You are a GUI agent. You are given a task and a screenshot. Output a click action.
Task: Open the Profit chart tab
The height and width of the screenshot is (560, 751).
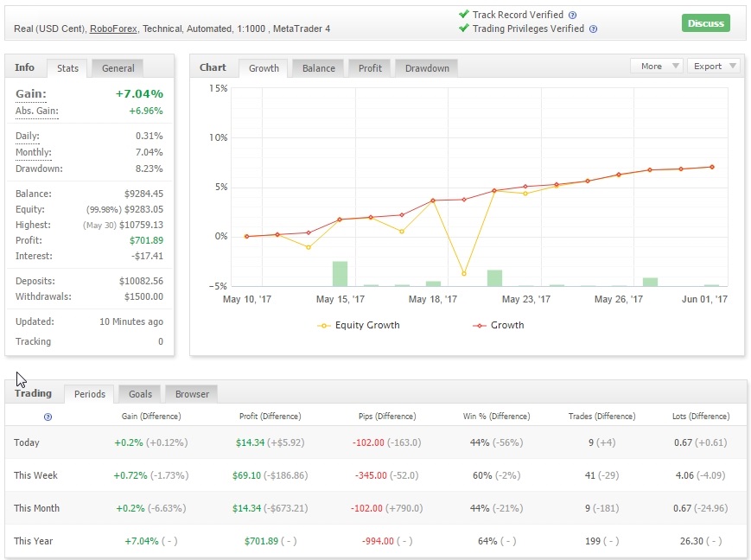click(371, 68)
